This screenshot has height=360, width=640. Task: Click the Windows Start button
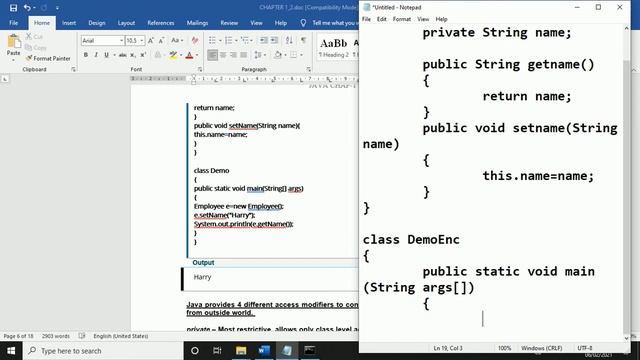coord(11,351)
